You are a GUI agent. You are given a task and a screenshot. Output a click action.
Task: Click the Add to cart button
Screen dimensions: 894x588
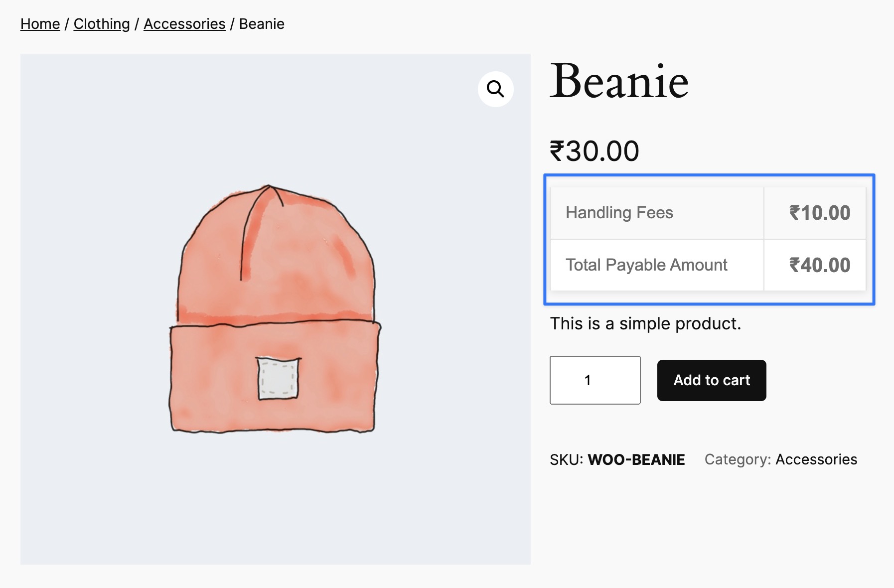pyautogui.click(x=712, y=380)
